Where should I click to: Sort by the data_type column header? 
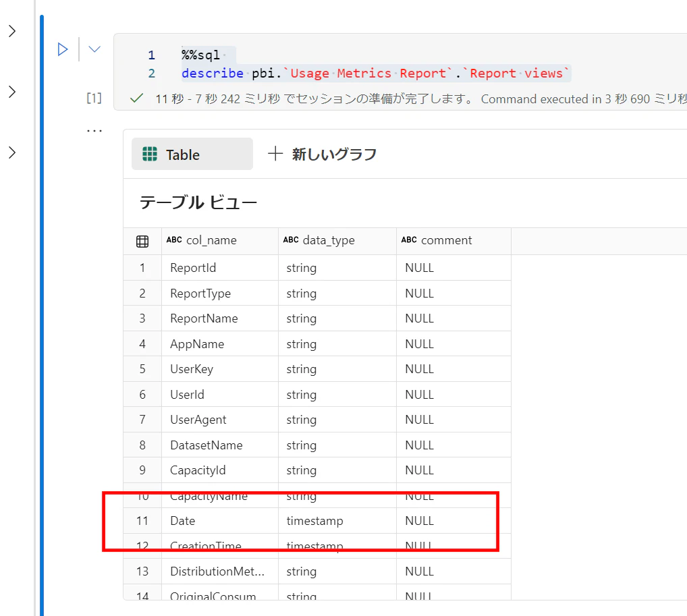[337, 240]
